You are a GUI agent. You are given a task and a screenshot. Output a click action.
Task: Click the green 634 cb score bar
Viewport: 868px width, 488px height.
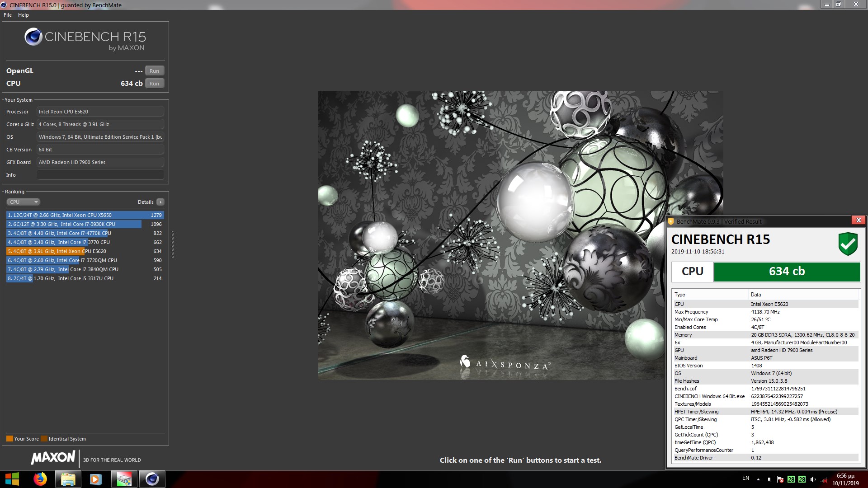tap(787, 272)
